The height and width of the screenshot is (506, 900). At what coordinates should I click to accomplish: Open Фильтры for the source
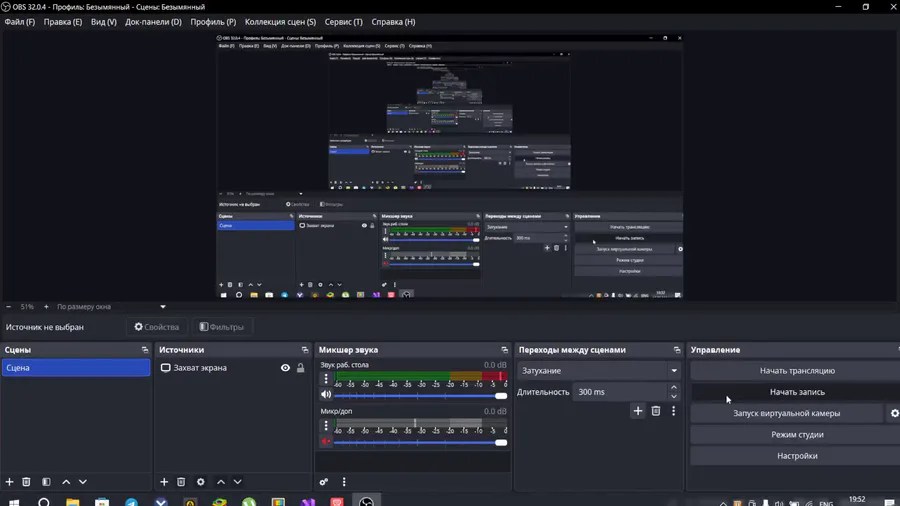coord(222,327)
